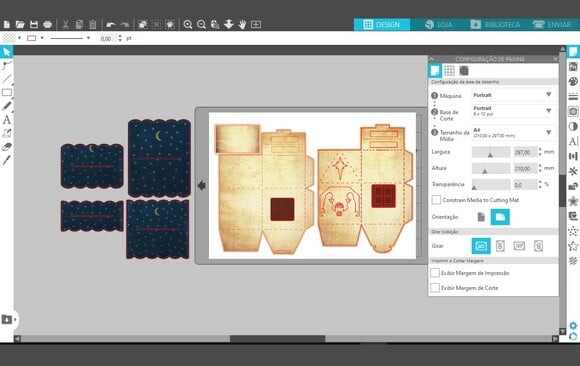Redo the last undone action

coord(125,24)
